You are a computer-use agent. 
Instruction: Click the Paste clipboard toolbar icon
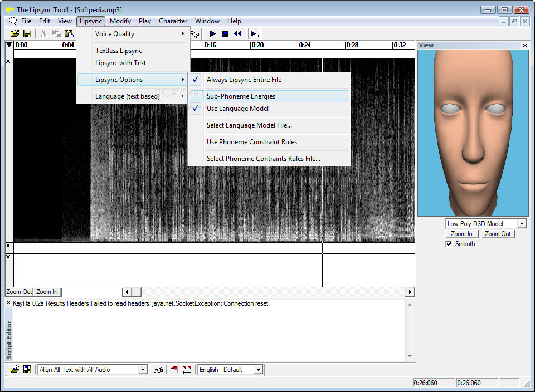pos(69,33)
